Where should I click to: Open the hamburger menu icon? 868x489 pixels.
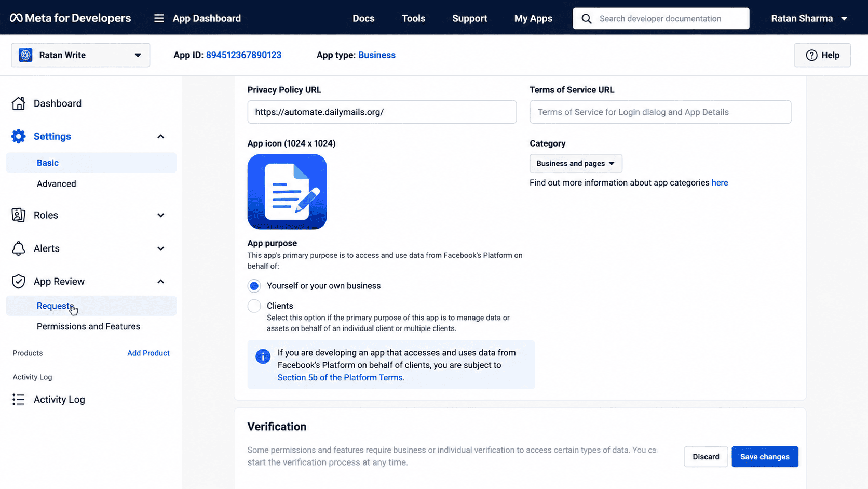coord(159,18)
